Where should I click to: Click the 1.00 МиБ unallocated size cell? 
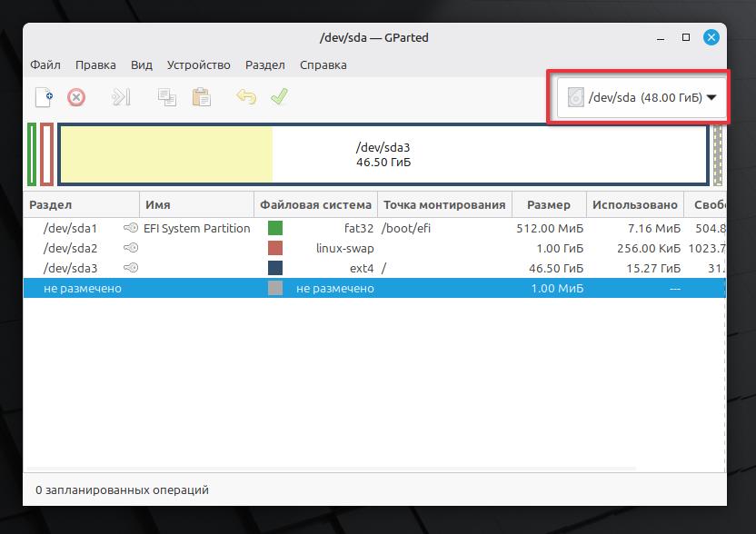pos(557,288)
